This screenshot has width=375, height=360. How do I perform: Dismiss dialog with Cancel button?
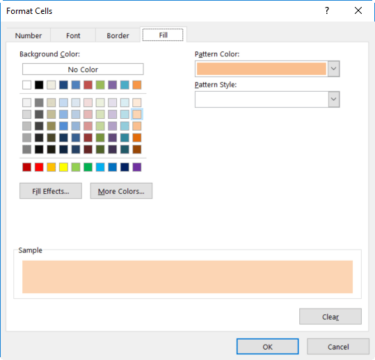tap(338, 347)
